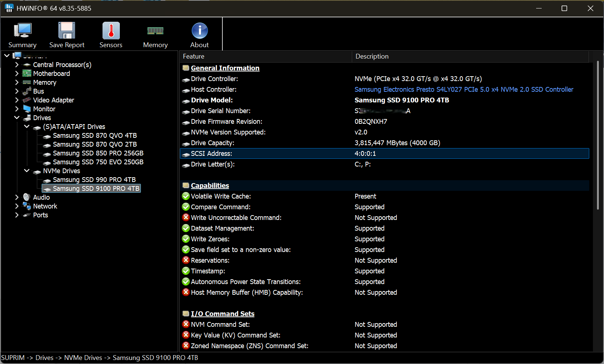
Task: Open the Samsung Presto controller link
Action: coord(464,90)
